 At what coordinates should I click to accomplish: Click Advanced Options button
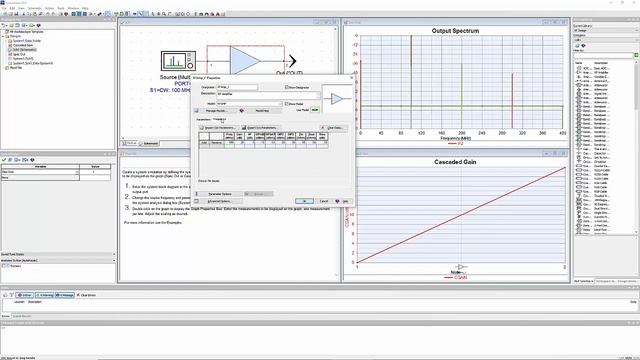click(x=221, y=201)
